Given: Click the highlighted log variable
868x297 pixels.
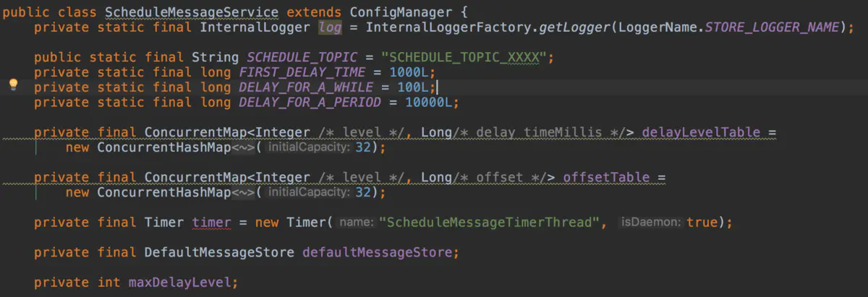Looking at the screenshot, I should point(330,27).
